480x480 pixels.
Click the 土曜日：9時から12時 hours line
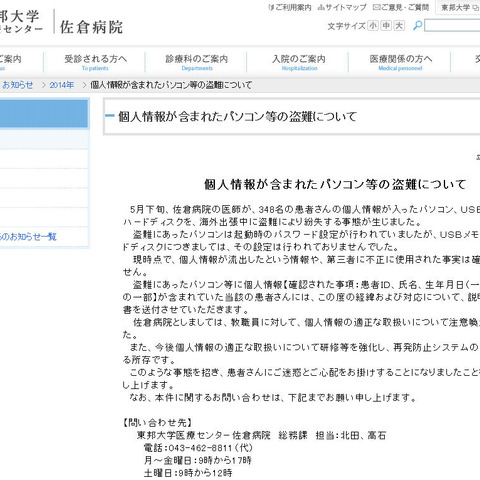tap(188, 473)
